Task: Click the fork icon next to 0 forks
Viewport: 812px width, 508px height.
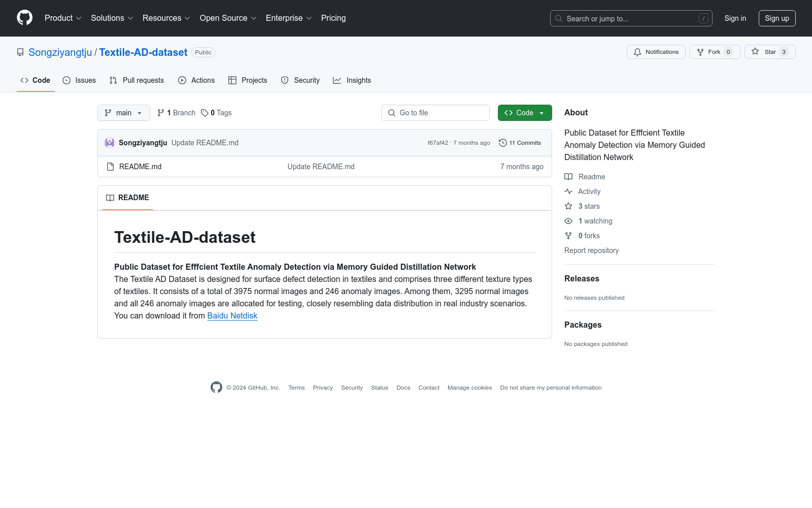Action: 568,236
